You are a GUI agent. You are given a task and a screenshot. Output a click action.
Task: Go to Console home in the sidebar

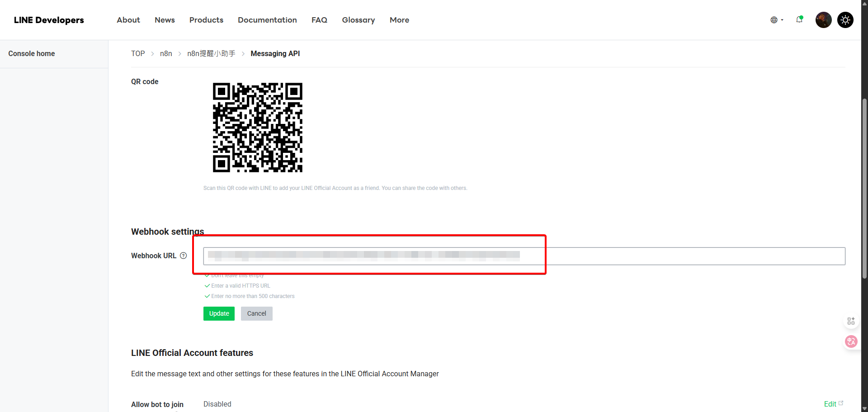[31, 53]
